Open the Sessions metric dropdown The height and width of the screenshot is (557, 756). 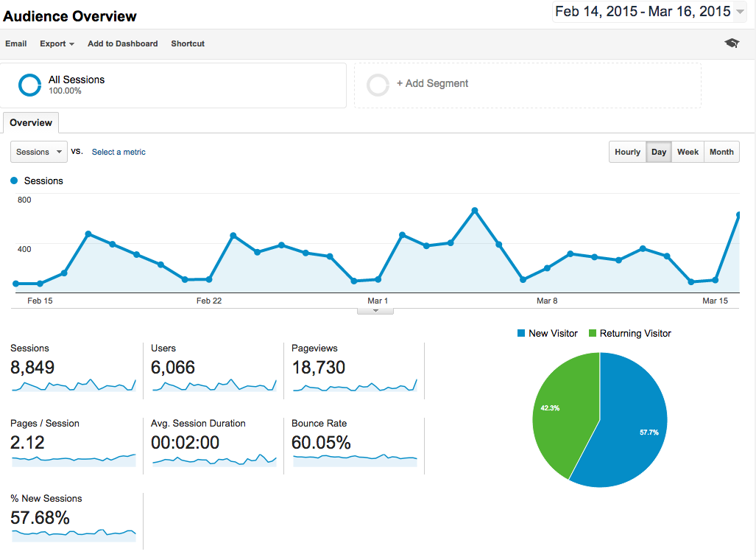(38, 152)
